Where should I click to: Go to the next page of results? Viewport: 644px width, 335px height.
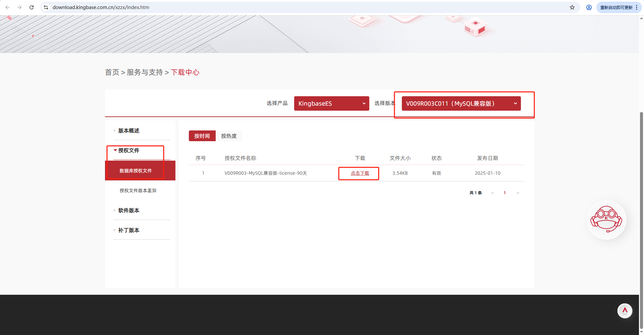(518, 193)
